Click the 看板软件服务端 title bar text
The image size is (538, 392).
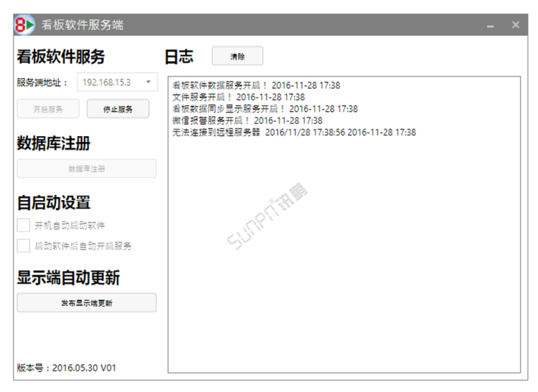[x=82, y=25]
